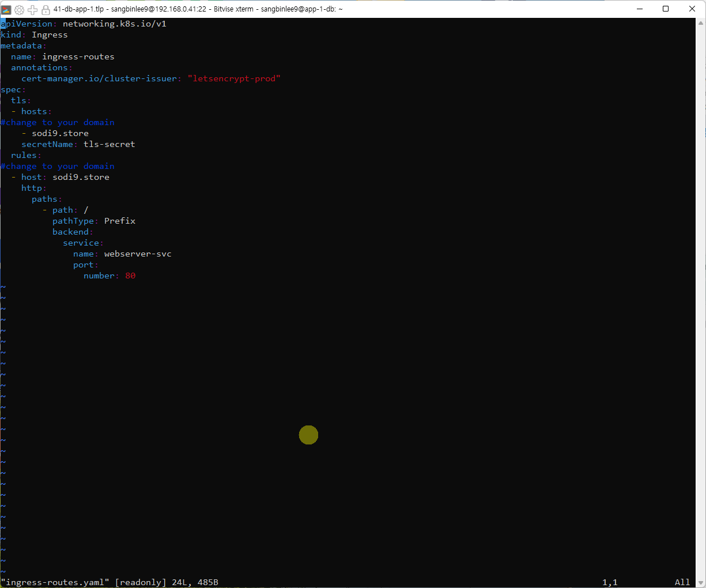
Task: Click 'networking.k8s.io/v1' in the apiVersion line
Action: coord(115,24)
